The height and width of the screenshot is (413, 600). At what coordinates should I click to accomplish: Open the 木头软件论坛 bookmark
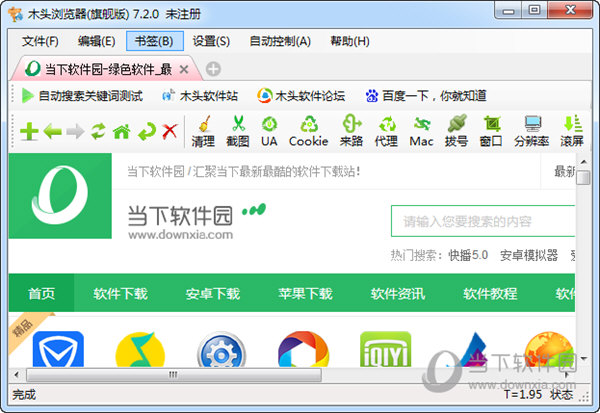[x=301, y=96]
